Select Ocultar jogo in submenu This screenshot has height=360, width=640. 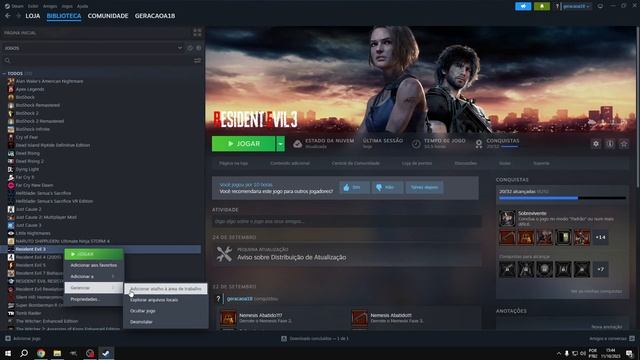tap(166, 311)
